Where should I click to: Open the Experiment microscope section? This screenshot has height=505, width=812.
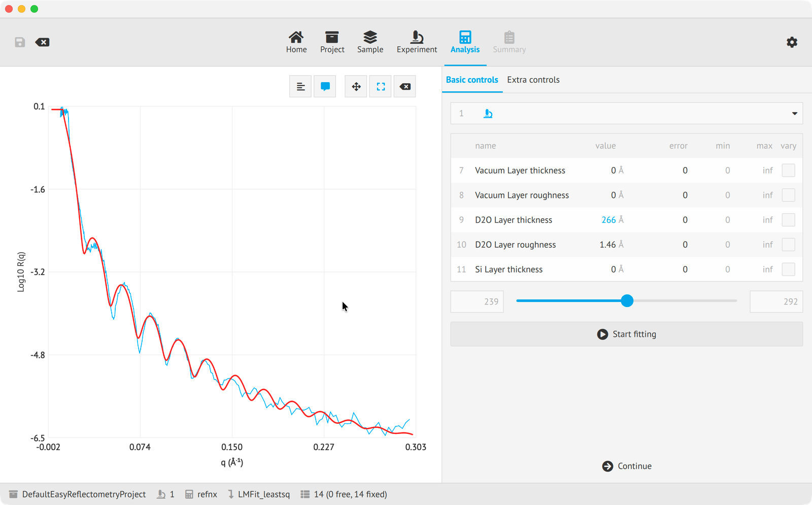tap(417, 42)
